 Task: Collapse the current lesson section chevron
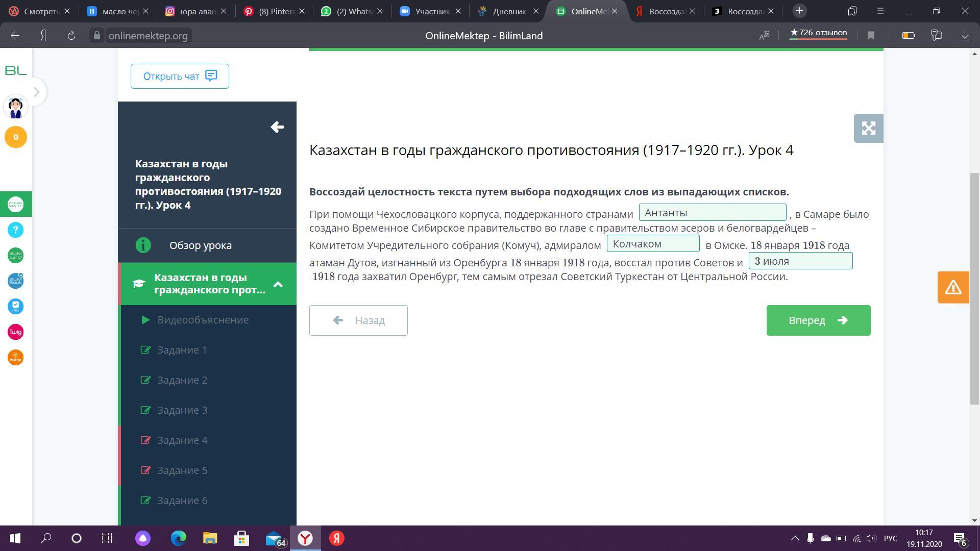[x=278, y=284]
